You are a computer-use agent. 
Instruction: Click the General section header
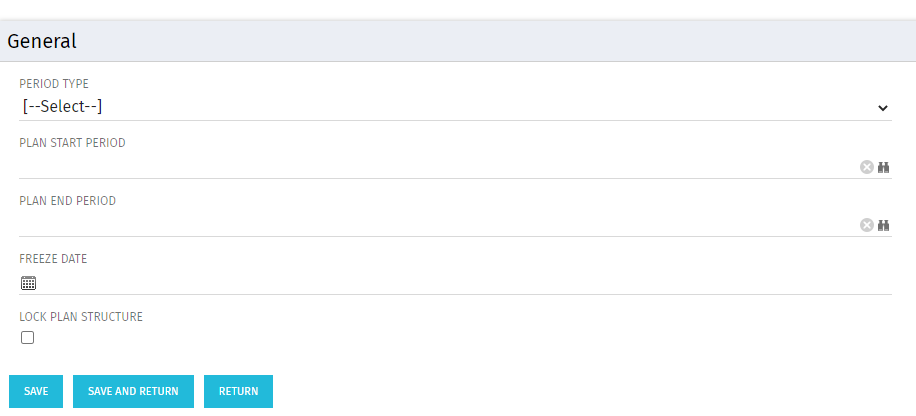pyautogui.click(x=42, y=41)
